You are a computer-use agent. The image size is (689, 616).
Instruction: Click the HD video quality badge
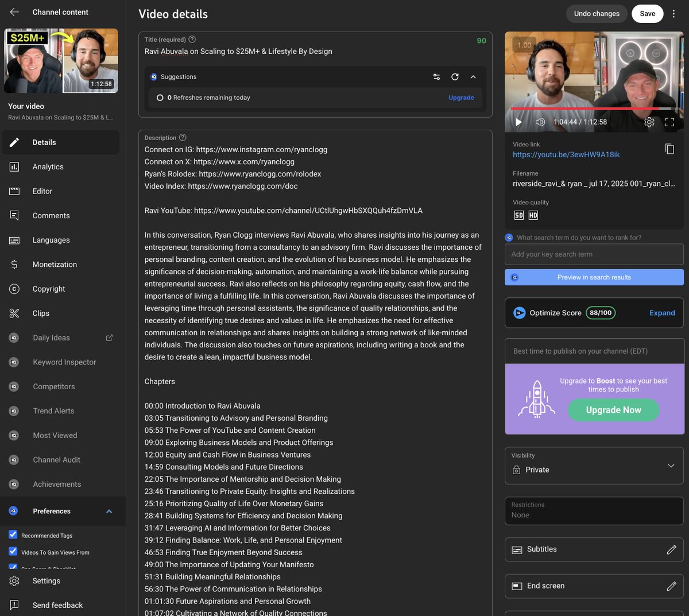pos(533,215)
